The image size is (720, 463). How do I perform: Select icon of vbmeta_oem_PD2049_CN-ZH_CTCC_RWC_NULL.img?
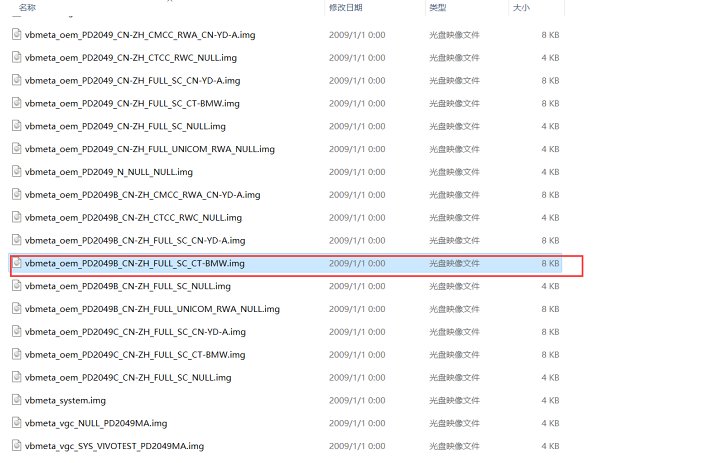click(x=17, y=57)
